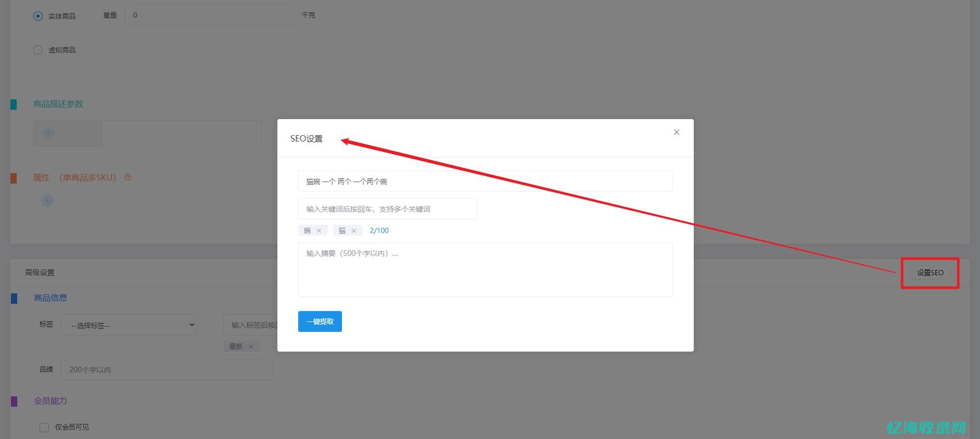
Task: Click the 商品描述参数 heading
Action: pos(58,104)
